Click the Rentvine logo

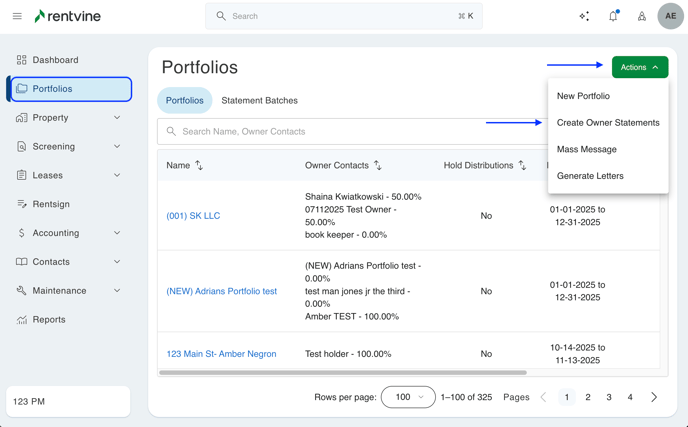pyautogui.click(x=67, y=16)
